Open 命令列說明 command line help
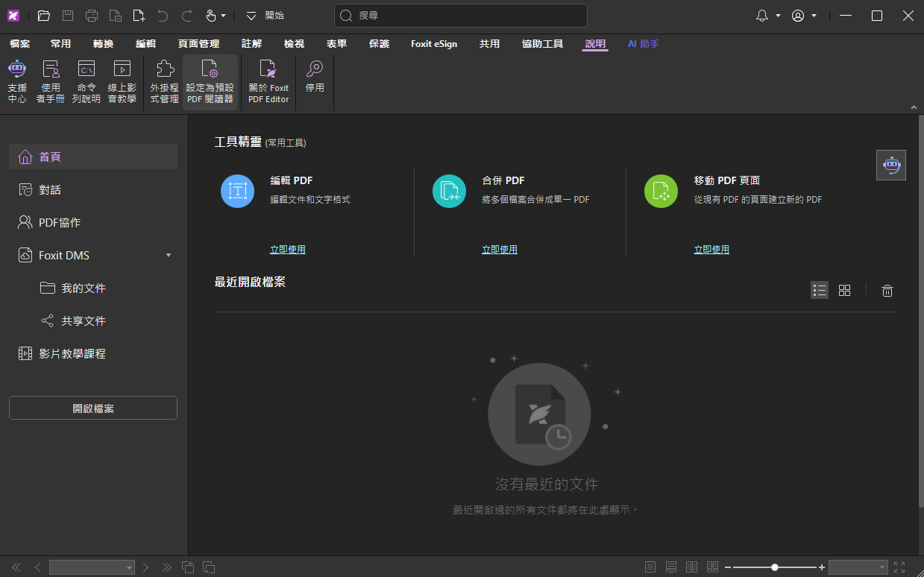Image resolution: width=924 pixels, height=577 pixels. point(87,81)
